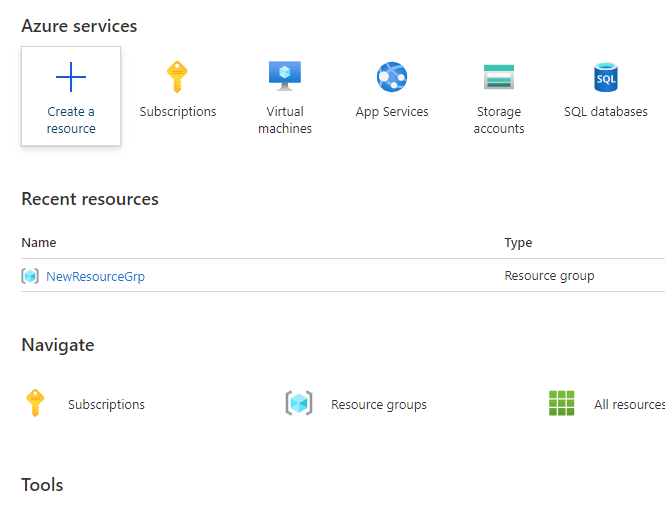Click the Create a resource plus icon
Image resolution: width=665 pixels, height=525 pixels.
pyautogui.click(x=71, y=77)
